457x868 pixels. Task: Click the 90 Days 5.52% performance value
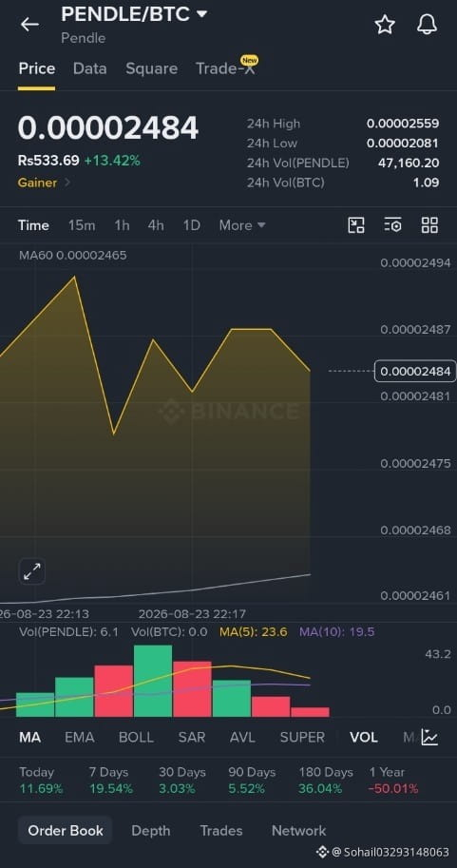coord(247,789)
